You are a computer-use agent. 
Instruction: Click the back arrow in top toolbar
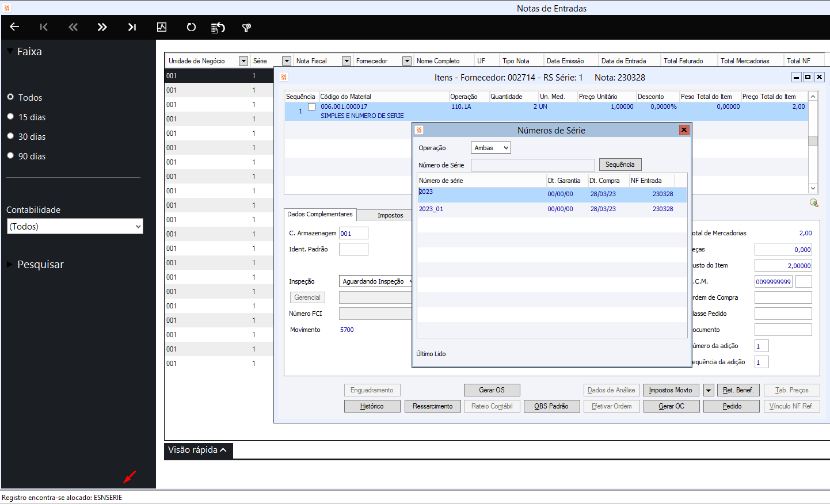tap(14, 27)
